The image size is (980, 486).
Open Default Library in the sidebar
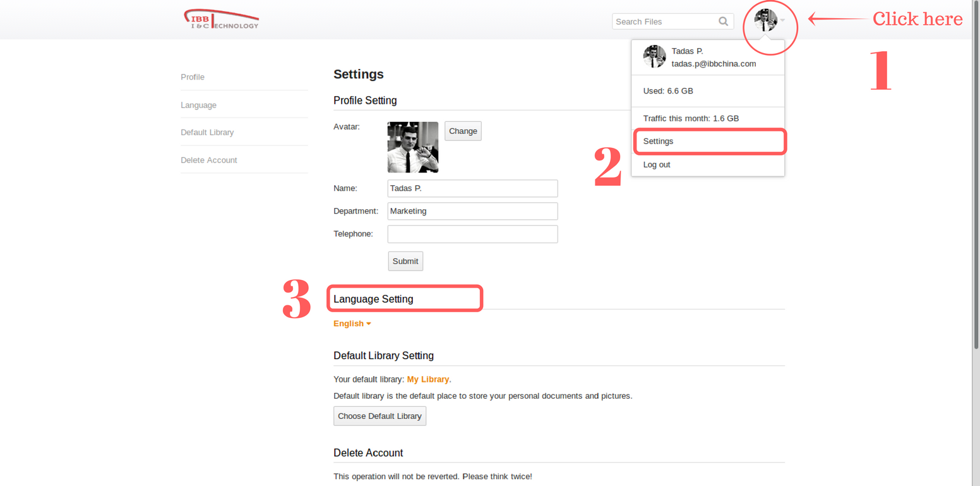coord(207,133)
